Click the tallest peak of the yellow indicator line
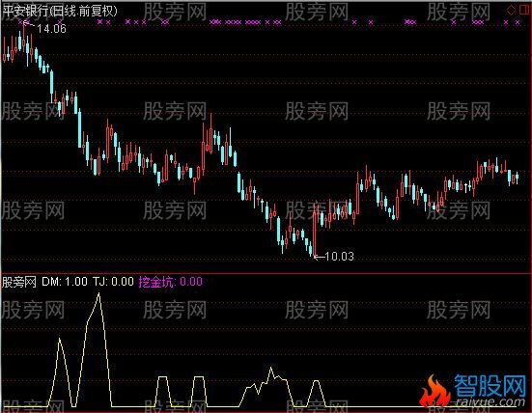This screenshot has width=532, height=413. pyautogui.click(x=99, y=294)
